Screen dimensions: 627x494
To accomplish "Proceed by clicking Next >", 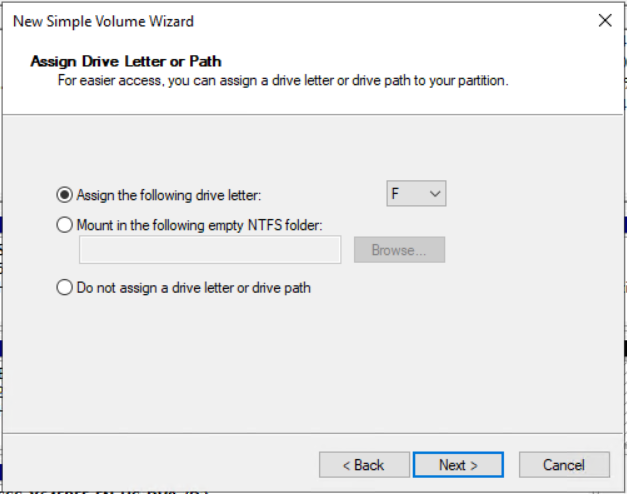I will (458, 465).
